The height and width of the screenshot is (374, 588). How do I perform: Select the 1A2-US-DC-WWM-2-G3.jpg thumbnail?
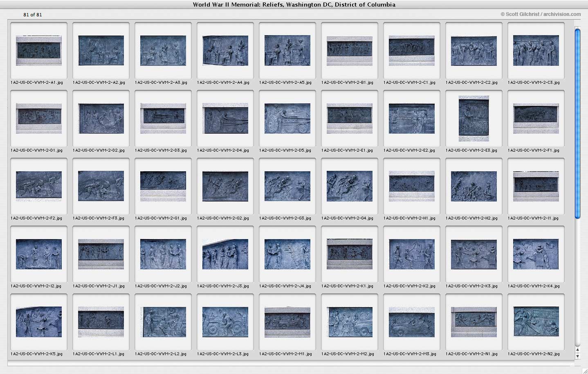287,186
